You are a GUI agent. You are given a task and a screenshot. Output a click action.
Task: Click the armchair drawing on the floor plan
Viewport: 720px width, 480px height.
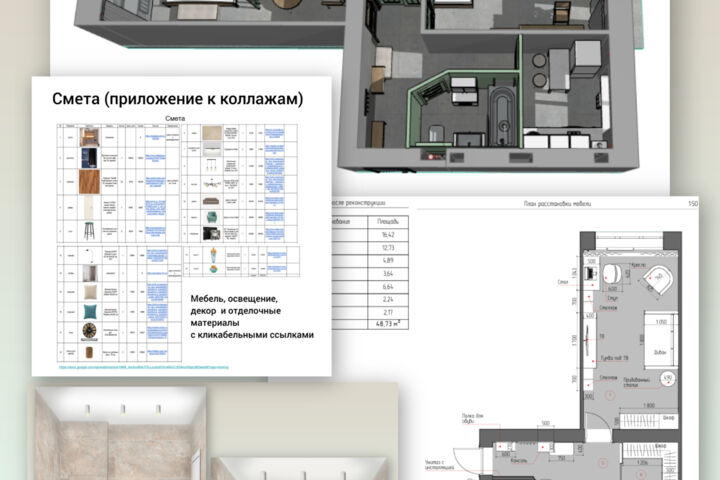coord(658,280)
